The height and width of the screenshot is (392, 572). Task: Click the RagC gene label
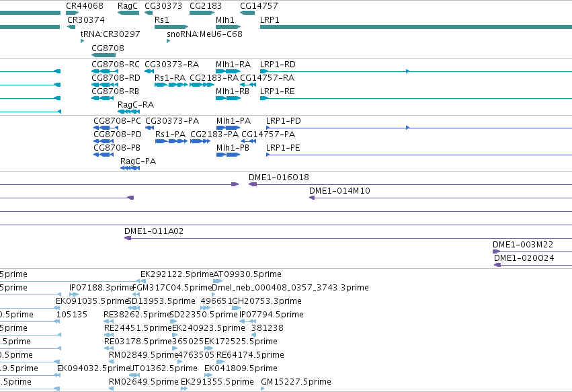tap(128, 6)
